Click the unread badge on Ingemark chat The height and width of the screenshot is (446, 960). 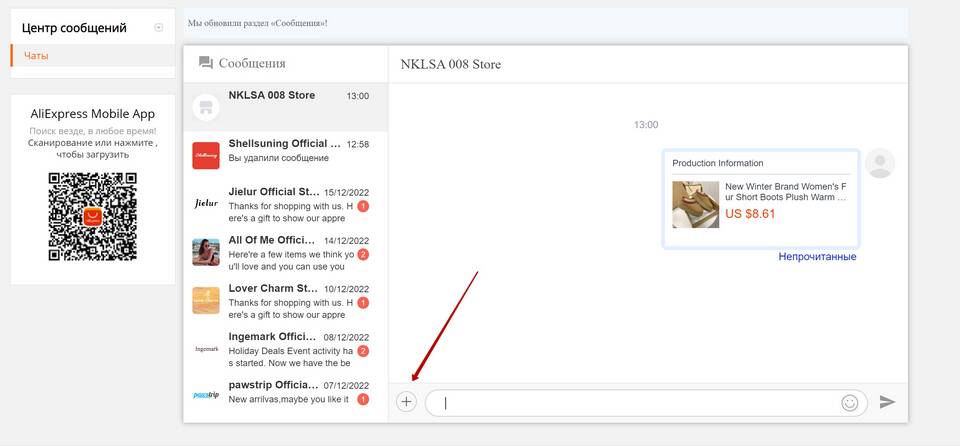click(363, 351)
